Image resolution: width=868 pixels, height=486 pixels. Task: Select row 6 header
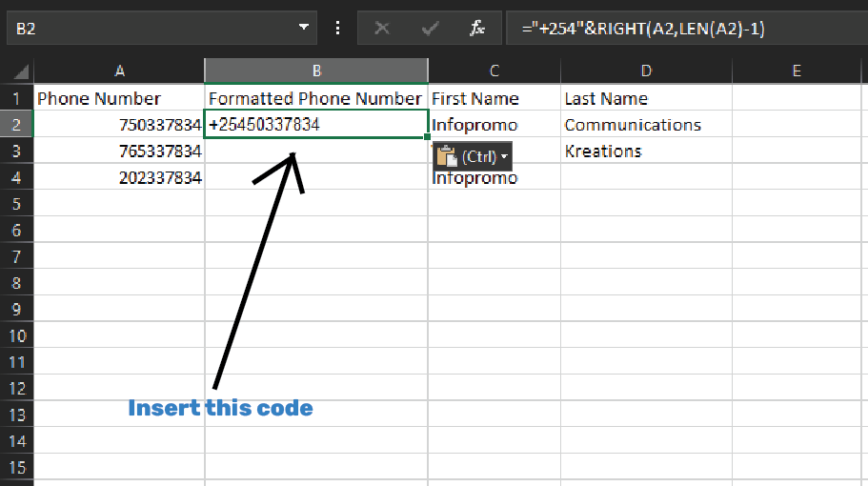[x=16, y=230]
